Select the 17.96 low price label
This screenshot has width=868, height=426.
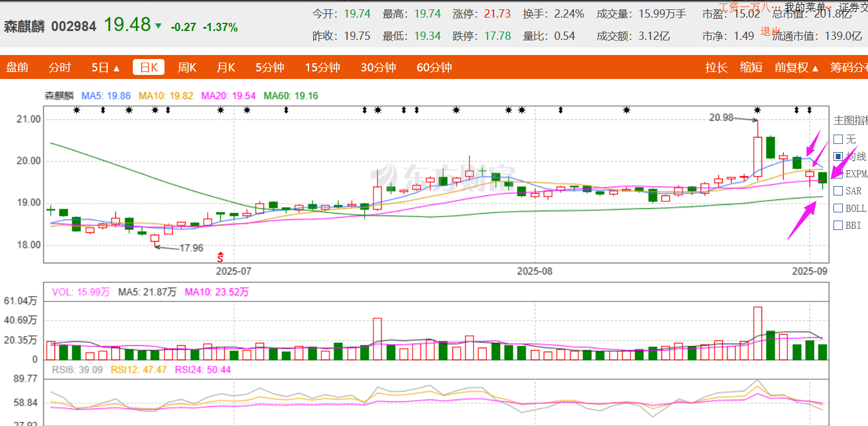(x=191, y=248)
